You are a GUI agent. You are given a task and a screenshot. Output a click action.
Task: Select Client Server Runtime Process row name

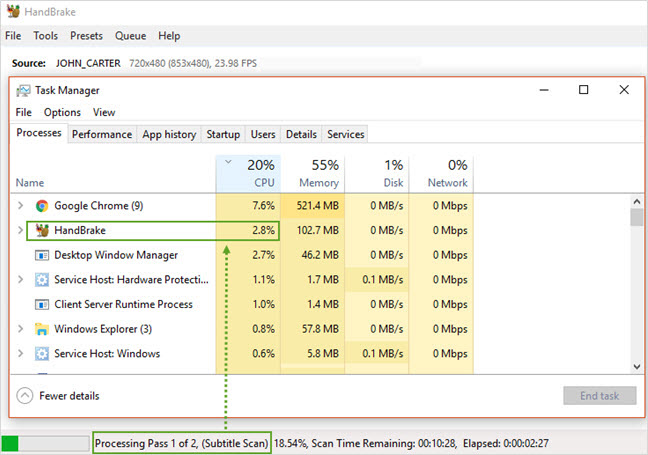pos(123,304)
